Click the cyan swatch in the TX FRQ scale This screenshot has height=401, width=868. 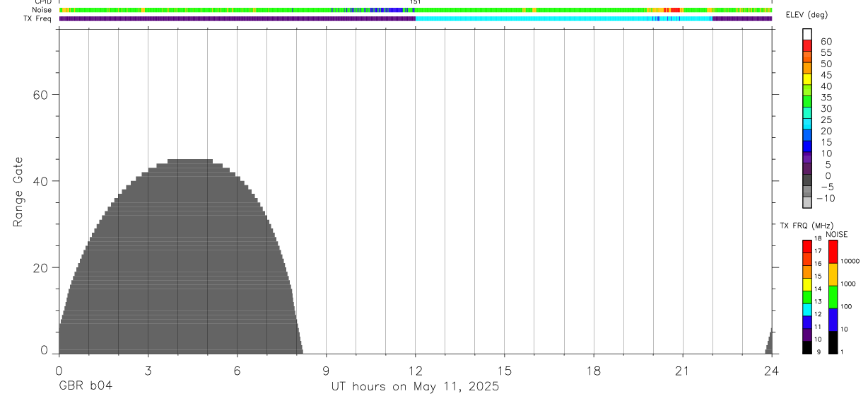pyautogui.click(x=807, y=310)
